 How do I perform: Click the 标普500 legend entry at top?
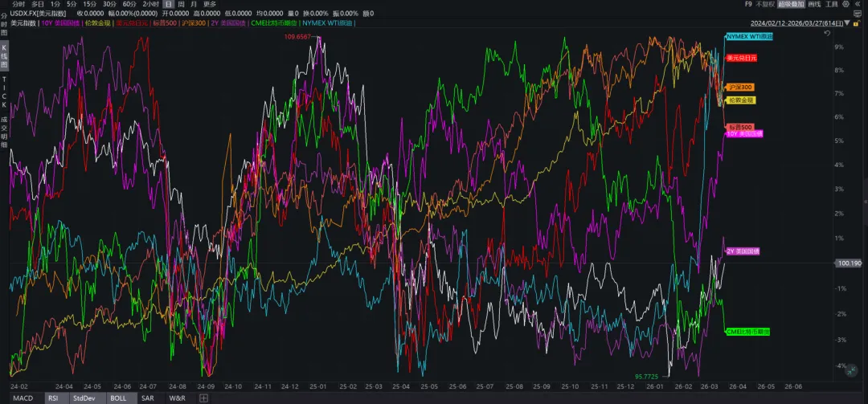pos(165,23)
